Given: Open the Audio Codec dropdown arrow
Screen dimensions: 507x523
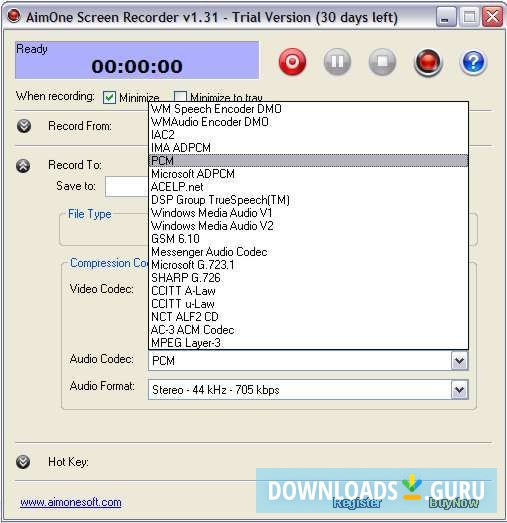Looking at the screenshot, I should [x=460, y=361].
